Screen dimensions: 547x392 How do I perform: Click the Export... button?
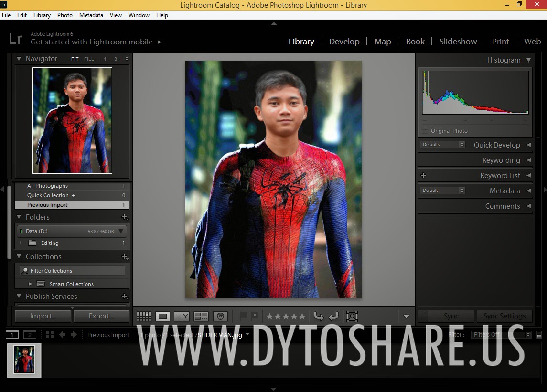(101, 316)
